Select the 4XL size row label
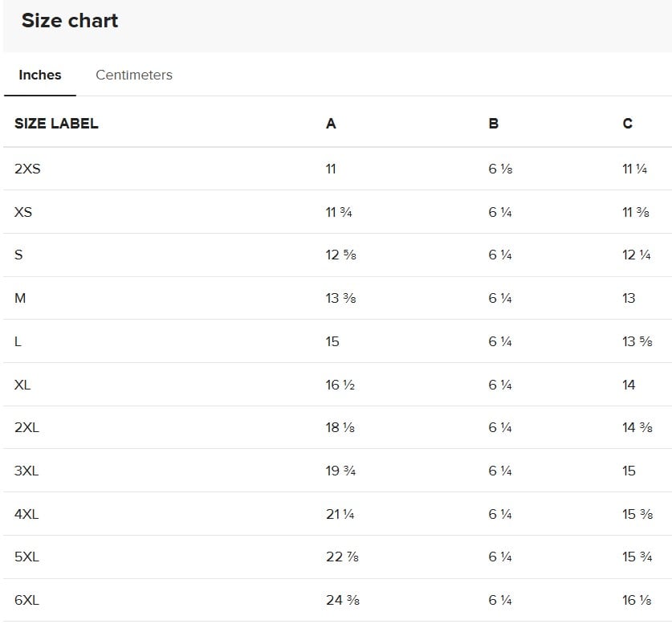 click(x=26, y=514)
